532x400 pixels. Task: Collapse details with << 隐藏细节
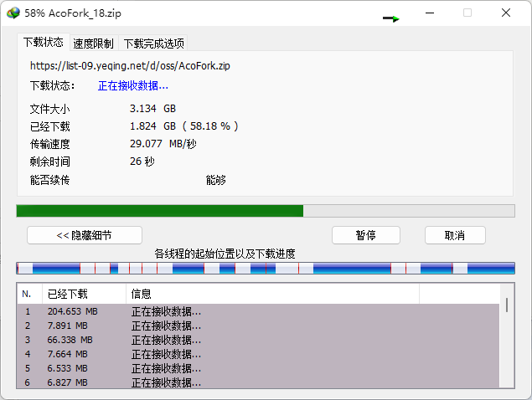[85, 235]
